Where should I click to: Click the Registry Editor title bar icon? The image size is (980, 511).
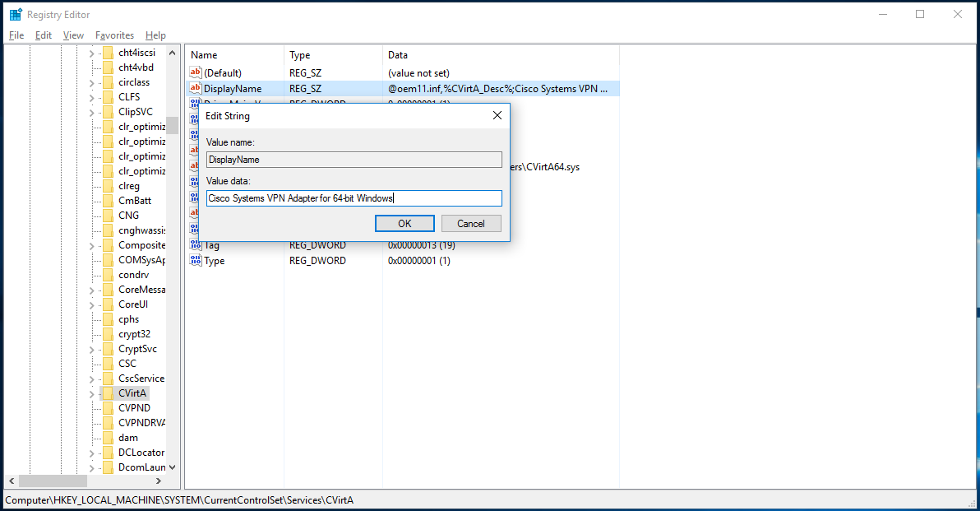16,14
